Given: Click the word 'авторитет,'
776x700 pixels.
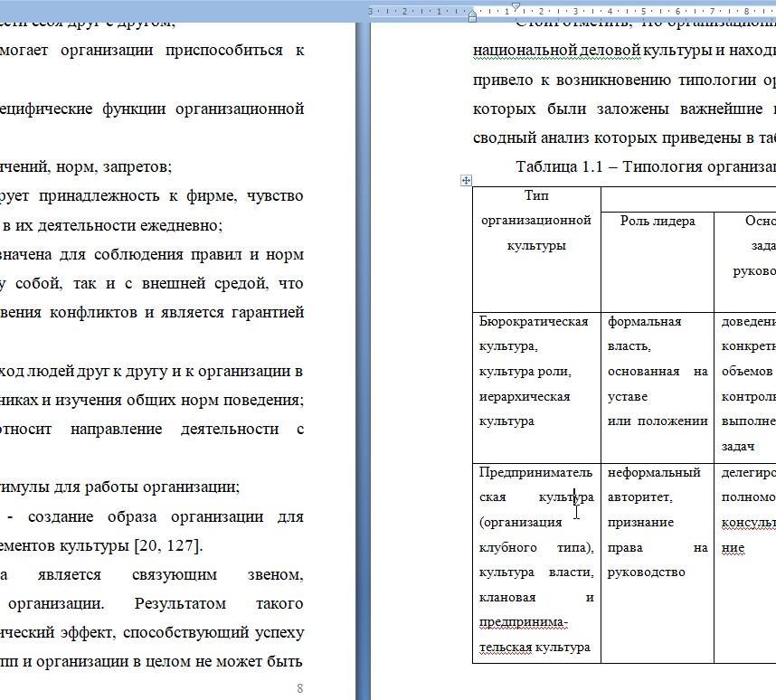Looking at the screenshot, I should (640, 497).
